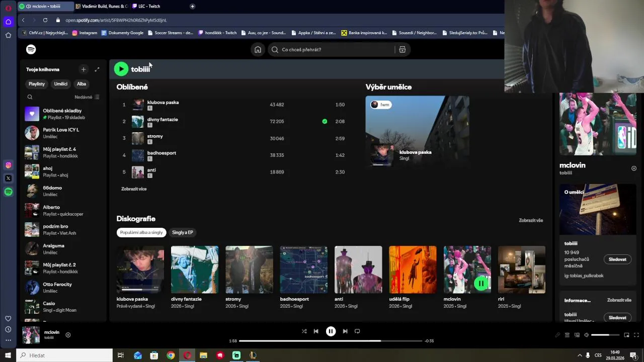The image size is (644, 362).
Task: Open artist pick 'klubova paska' card
Action: click(x=418, y=131)
